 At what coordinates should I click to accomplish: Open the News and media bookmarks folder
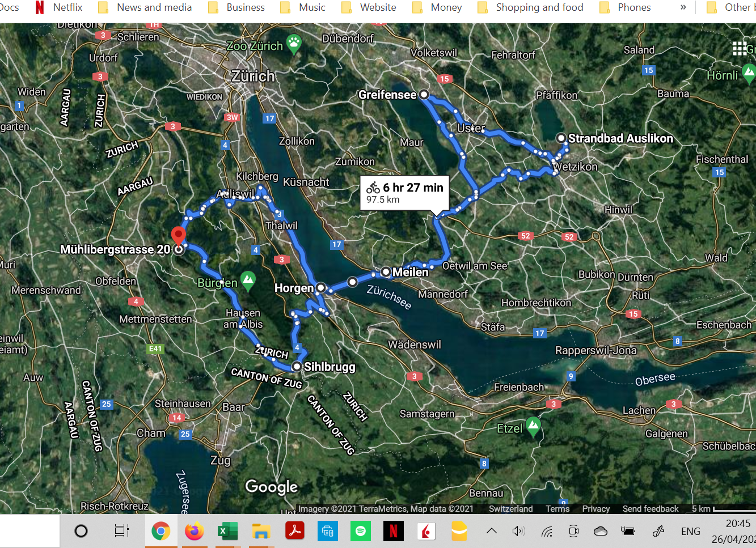[x=145, y=7]
